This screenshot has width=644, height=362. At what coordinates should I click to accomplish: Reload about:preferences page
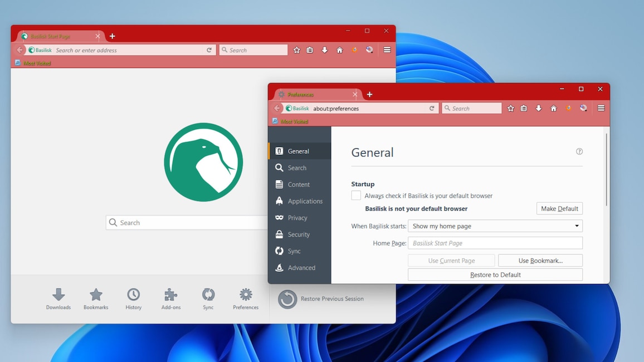coord(432,109)
